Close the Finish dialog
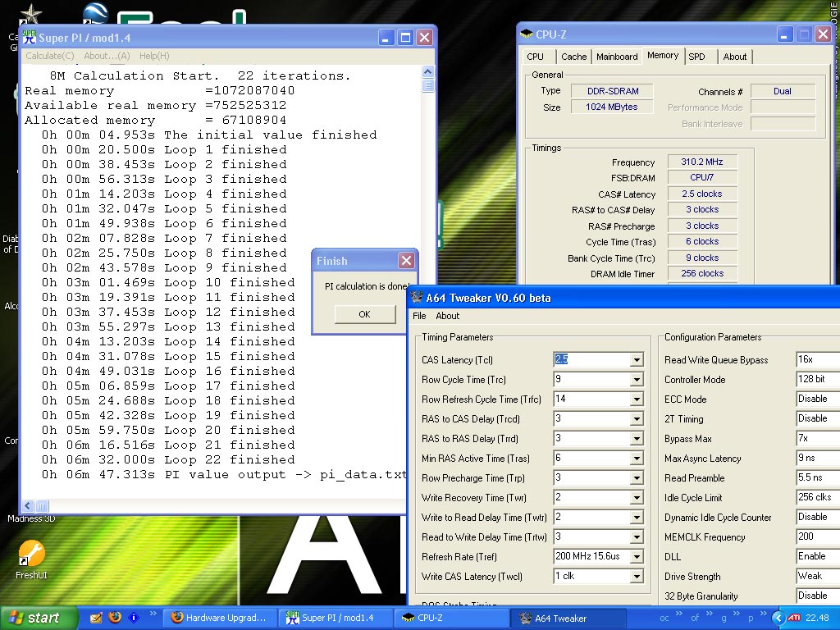 (407, 261)
